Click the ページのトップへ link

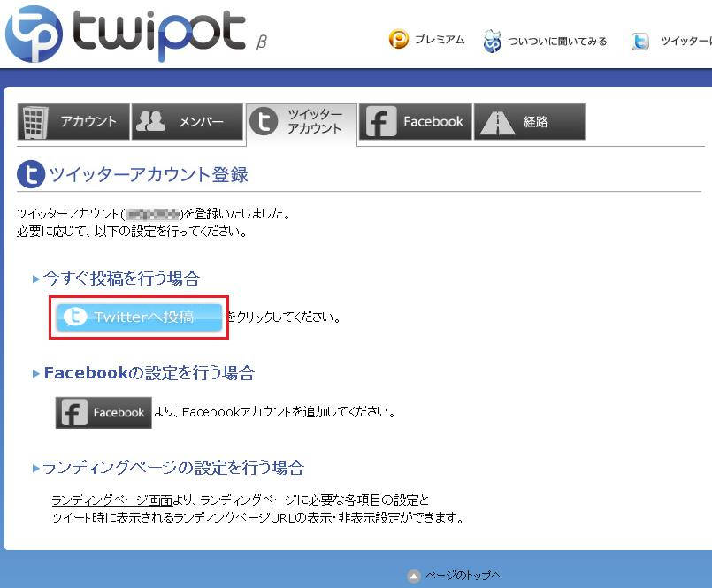(x=463, y=576)
